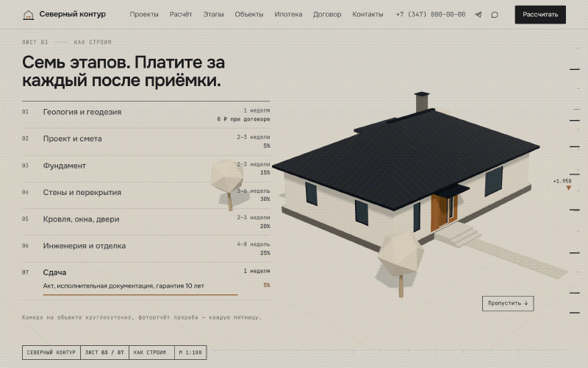Open the Telegram icon in header
Image resolution: width=588 pixels, height=368 pixels.
[x=478, y=15]
